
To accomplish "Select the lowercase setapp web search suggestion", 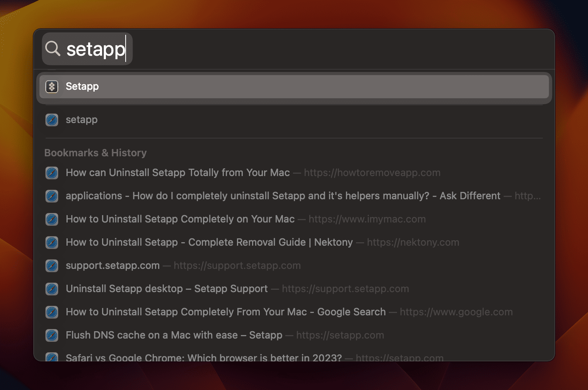I will coord(294,120).
